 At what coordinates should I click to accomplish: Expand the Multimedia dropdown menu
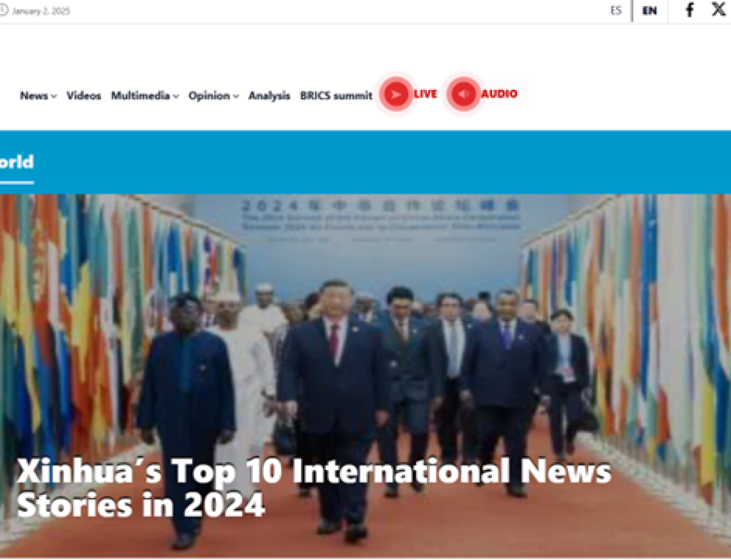(x=145, y=96)
